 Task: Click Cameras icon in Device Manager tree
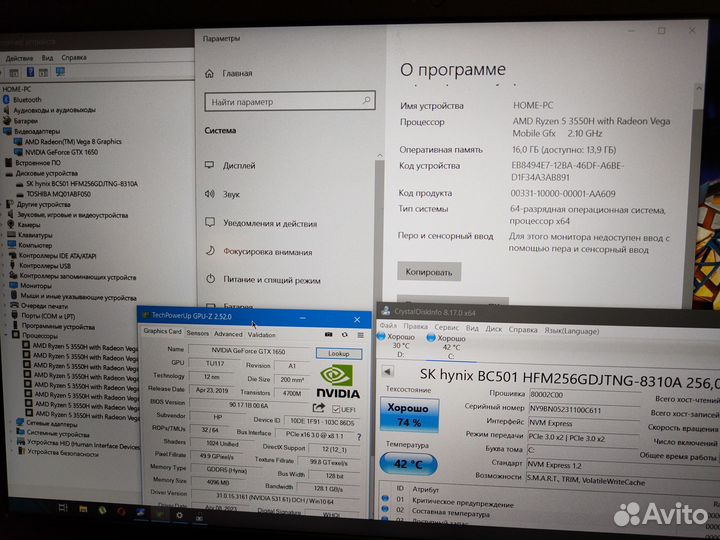11,224
